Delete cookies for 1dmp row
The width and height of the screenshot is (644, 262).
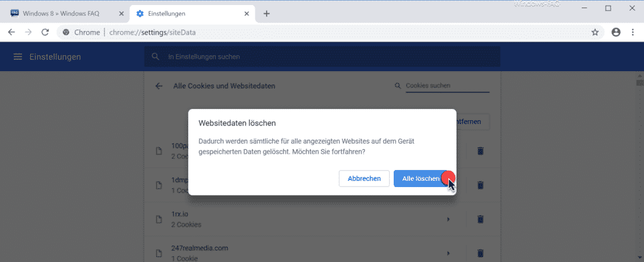(480, 185)
